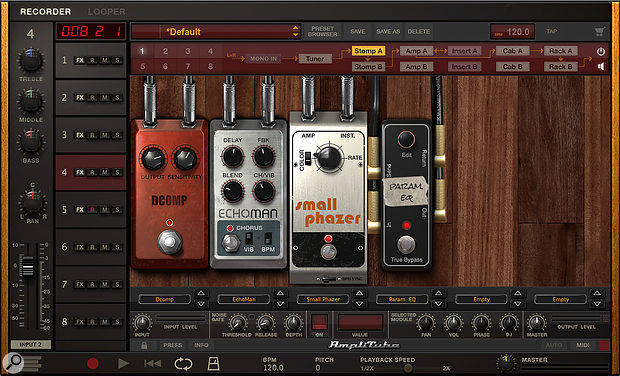The image size is (620, 376).
Task: Click noise gate THRESHOLD knob
Action: coord(237,323)
